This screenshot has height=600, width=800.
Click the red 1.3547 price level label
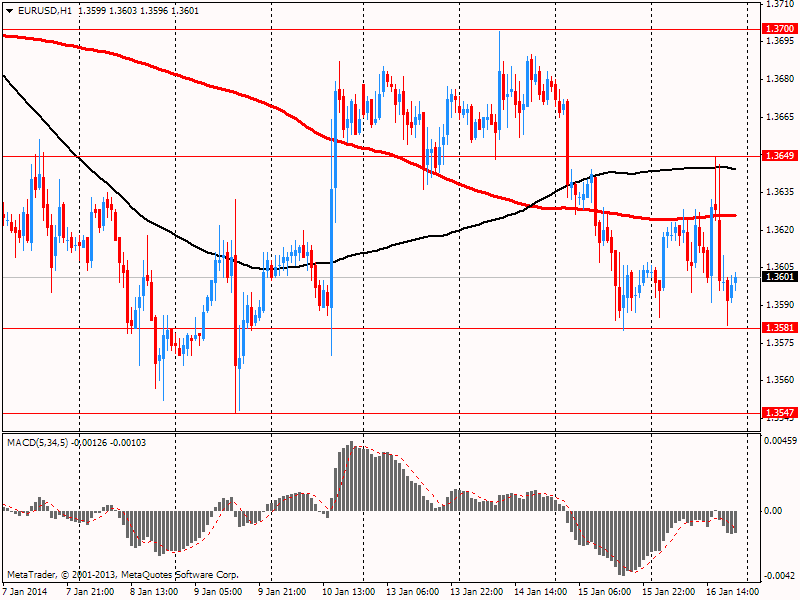pos(779,413)
